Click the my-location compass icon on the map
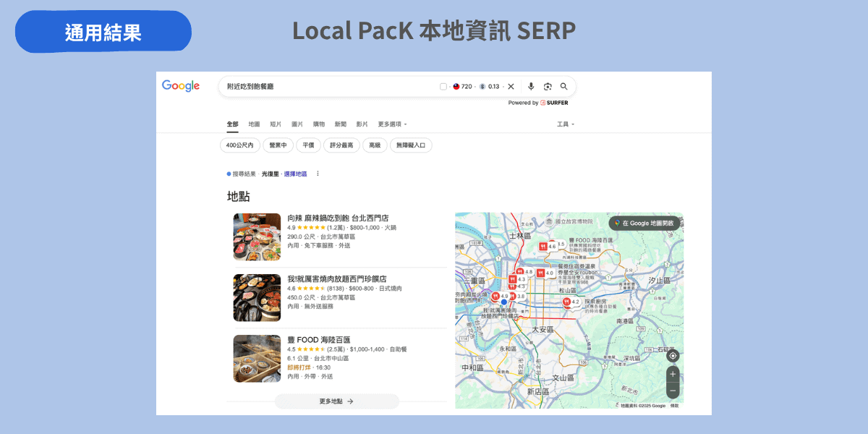The image size is (868, 434). click(x=672, y=355)
